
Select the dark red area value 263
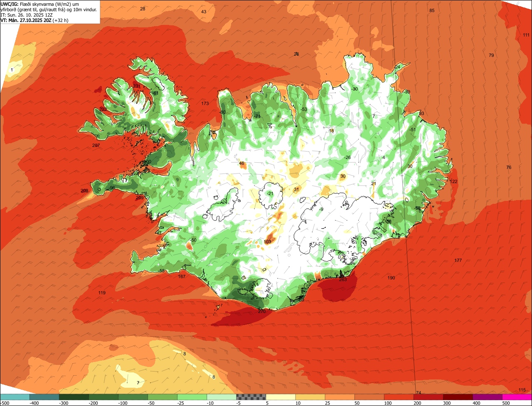tap(343, 279)
